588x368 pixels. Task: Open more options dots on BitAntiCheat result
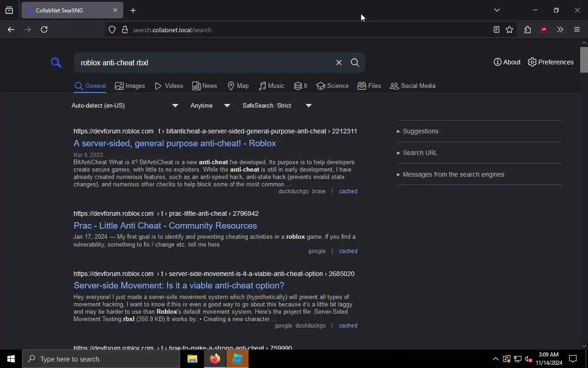click(x=332, y=191)
